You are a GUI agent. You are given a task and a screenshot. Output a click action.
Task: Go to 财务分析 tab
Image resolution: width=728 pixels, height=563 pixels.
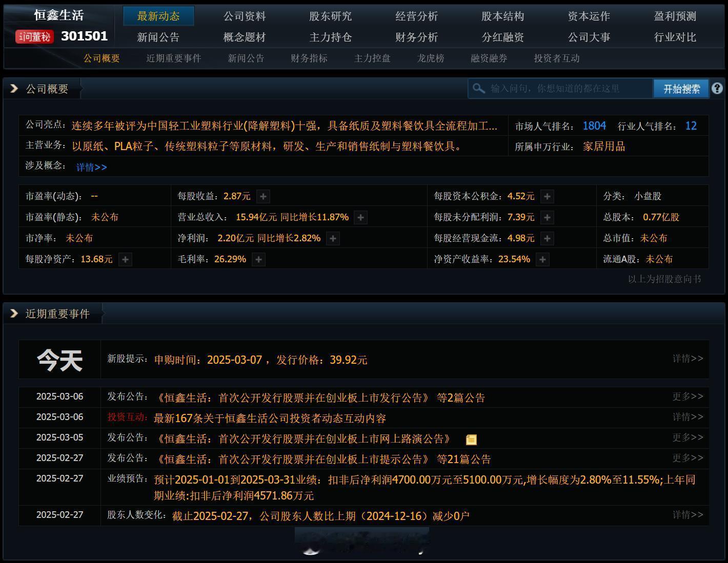[x=417, y=37]
